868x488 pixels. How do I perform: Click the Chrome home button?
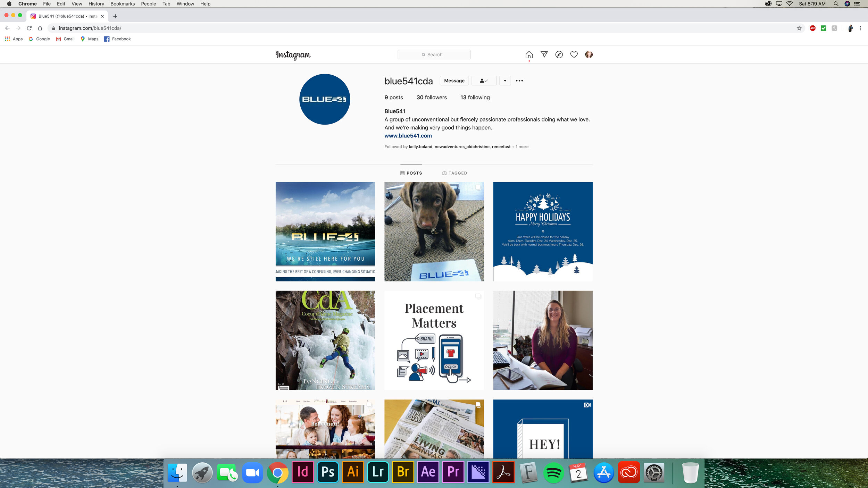click(40, 28)
